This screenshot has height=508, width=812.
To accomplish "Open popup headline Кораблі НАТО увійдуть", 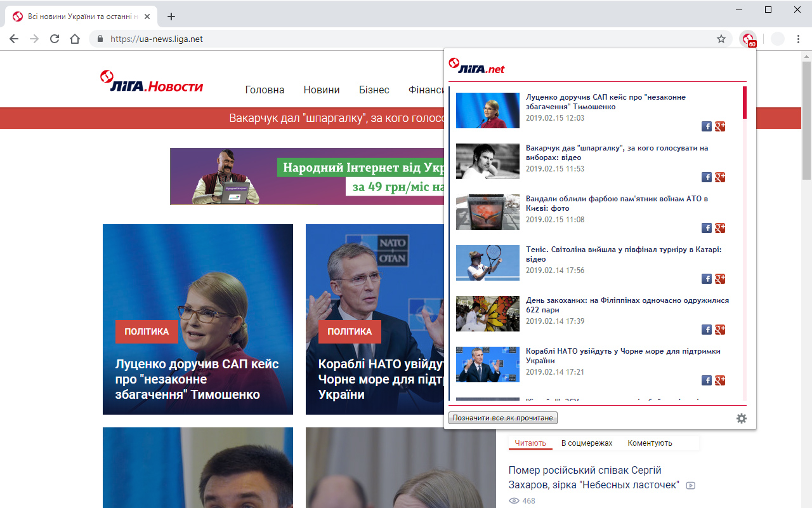I will tap(623, 356).
